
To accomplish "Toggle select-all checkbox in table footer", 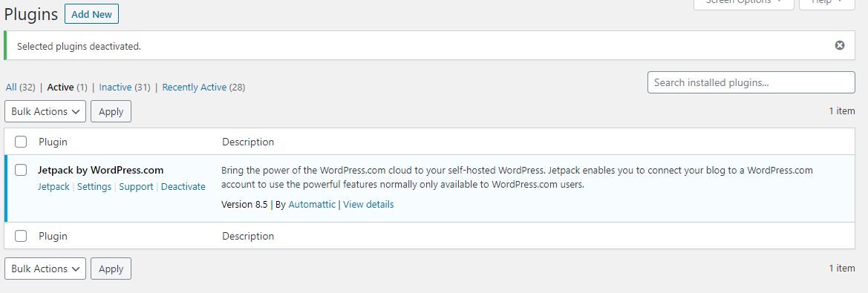I will (21, 236).
